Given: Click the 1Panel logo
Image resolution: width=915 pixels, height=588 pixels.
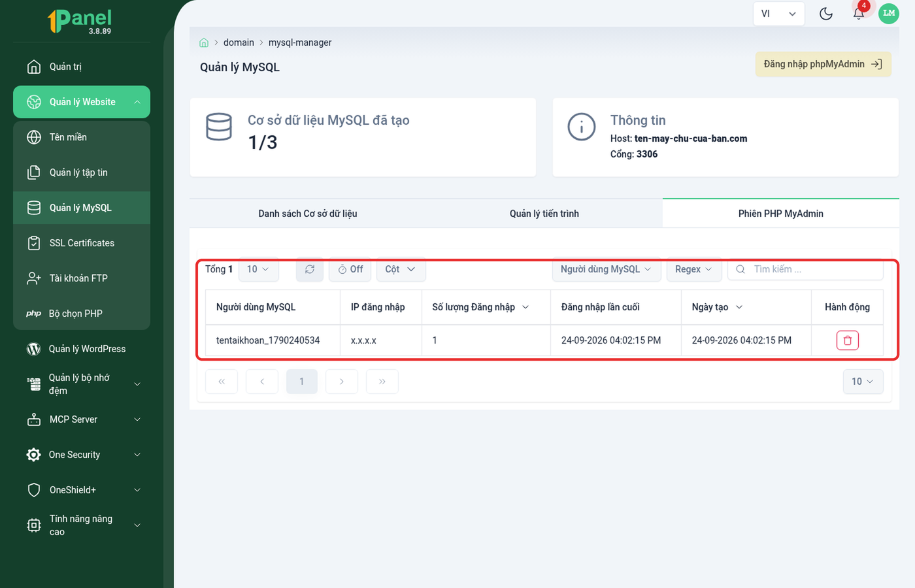Looking at the screenshot, I should (80, 21).
